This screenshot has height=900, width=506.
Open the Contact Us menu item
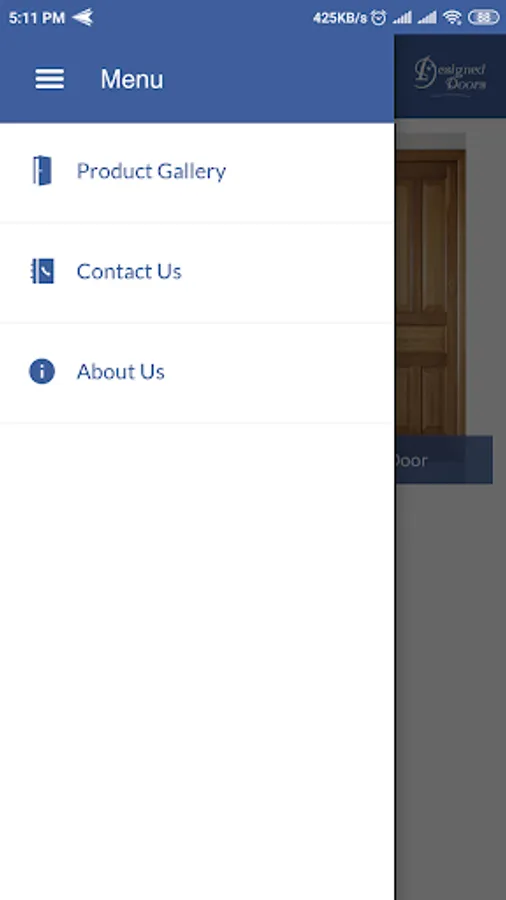tap(197, 273)
